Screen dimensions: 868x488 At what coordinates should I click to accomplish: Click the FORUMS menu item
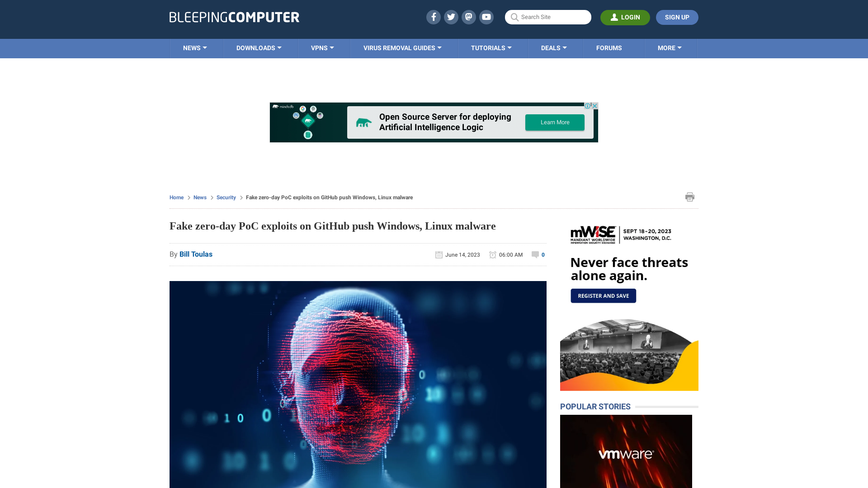[609, 47]
